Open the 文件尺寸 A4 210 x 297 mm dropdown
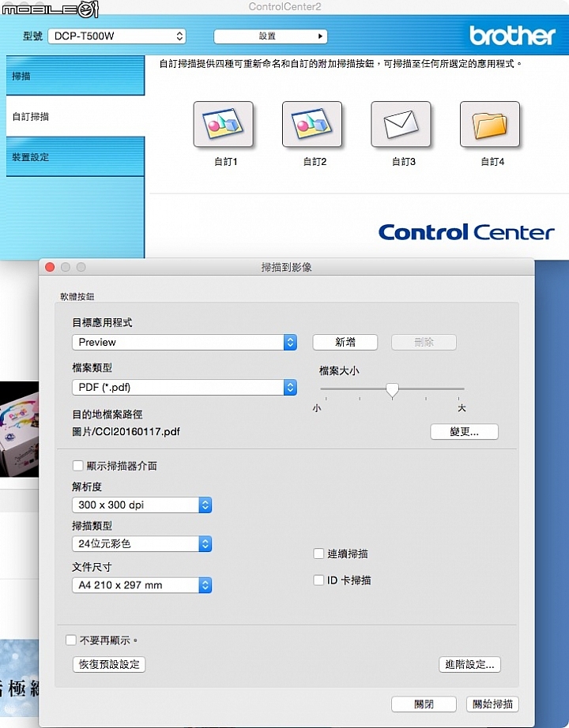569x728 pixels. pyautogui.click(x=141, y=585)
